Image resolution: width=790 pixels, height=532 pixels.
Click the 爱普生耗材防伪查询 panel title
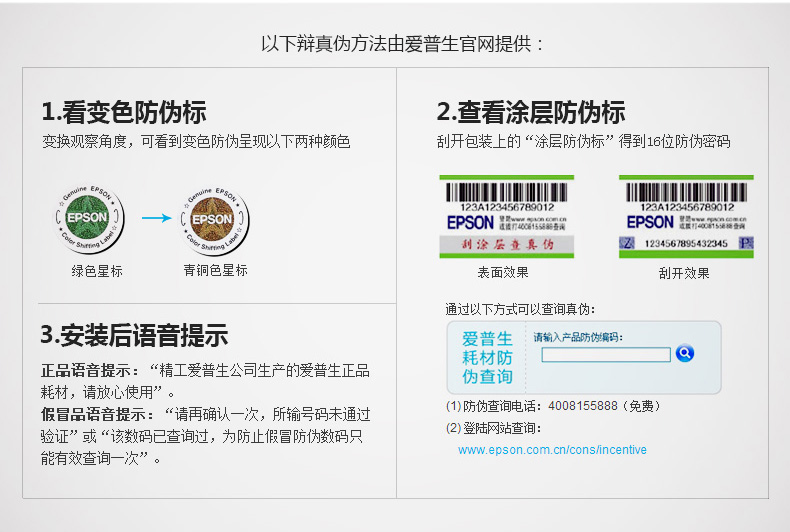click(x=487, y=357)
